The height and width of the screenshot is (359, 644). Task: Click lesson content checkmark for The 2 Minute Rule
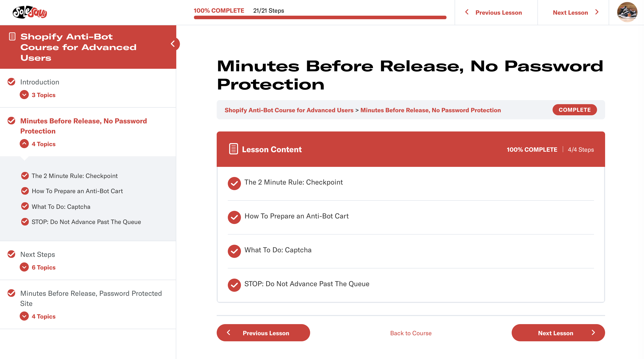pyautogui.click(x=234, y=183)
